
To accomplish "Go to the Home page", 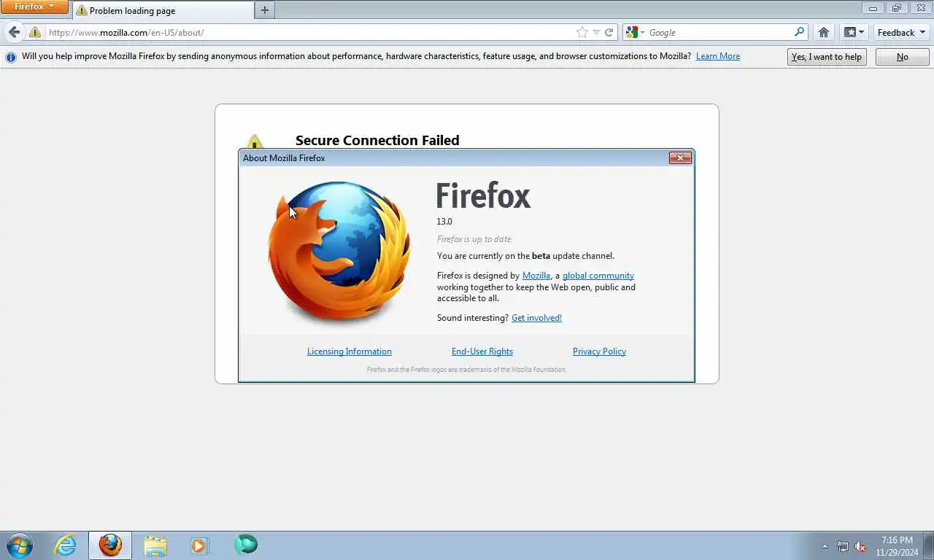I will 824,32.
